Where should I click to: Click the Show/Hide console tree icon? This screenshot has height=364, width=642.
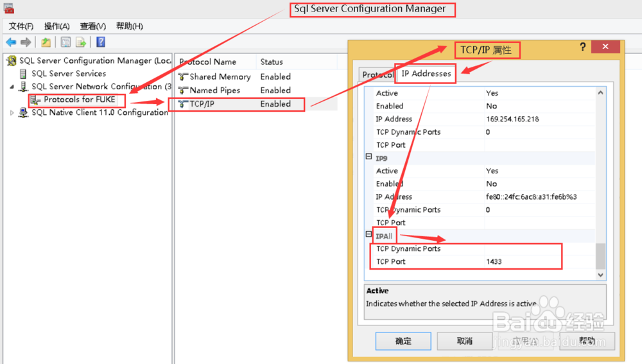(65, 42)
